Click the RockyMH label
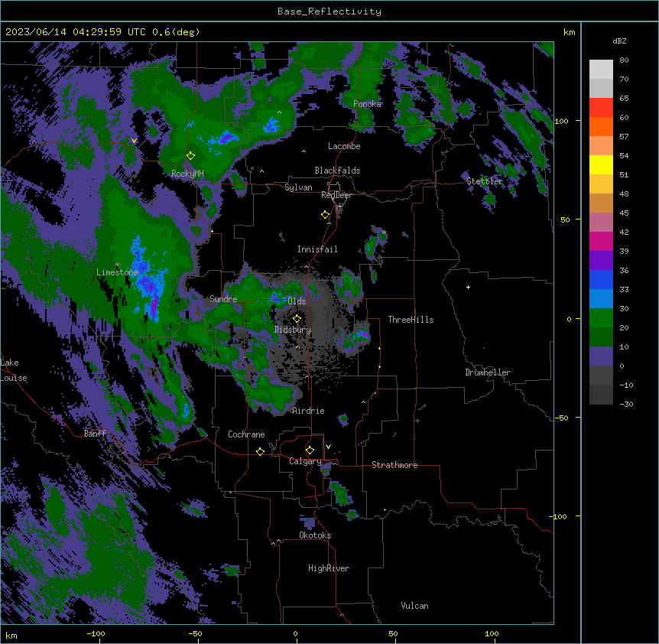 187,174
